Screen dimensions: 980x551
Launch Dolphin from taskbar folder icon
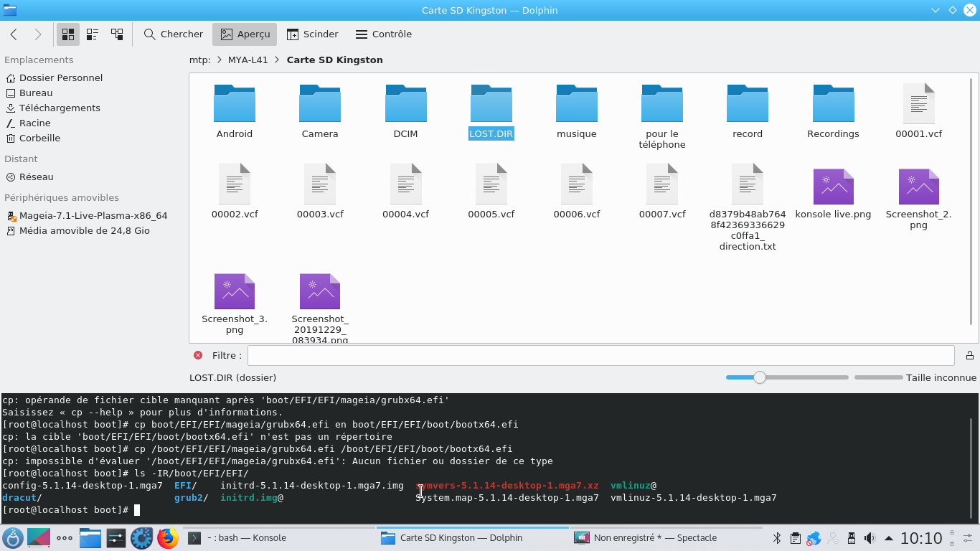[90, 538]
